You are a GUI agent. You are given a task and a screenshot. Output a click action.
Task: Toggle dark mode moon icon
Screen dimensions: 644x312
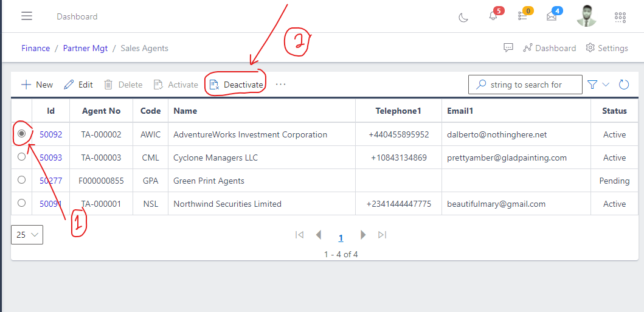[463, 17]
